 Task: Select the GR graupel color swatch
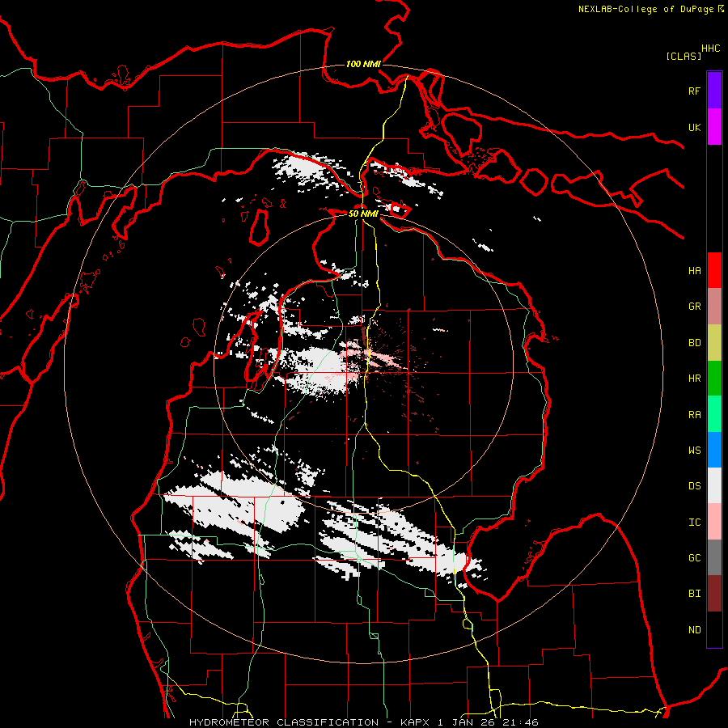[714, 307]
